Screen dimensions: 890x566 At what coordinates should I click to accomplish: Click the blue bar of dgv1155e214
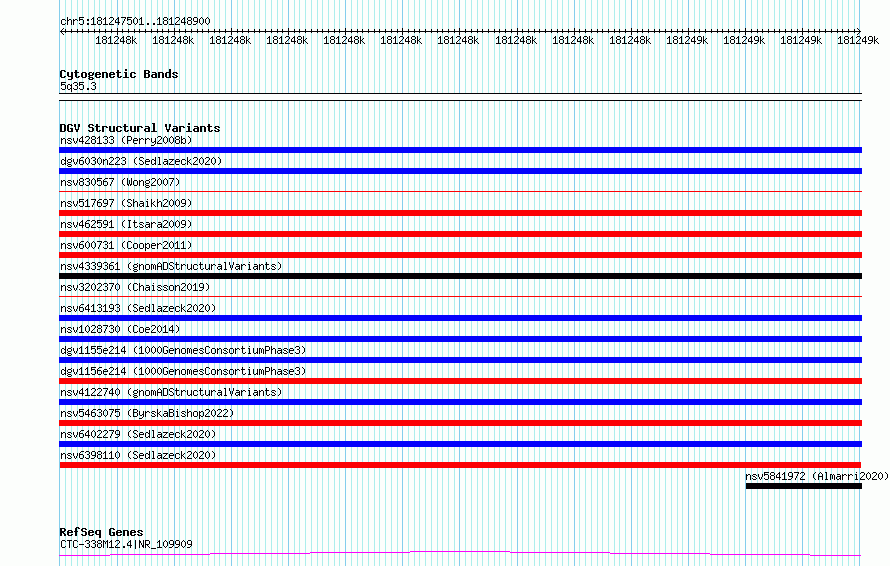[x=460, y=360]
